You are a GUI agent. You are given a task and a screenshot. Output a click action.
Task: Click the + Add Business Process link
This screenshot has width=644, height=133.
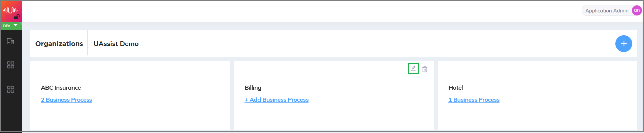[277, 100]
